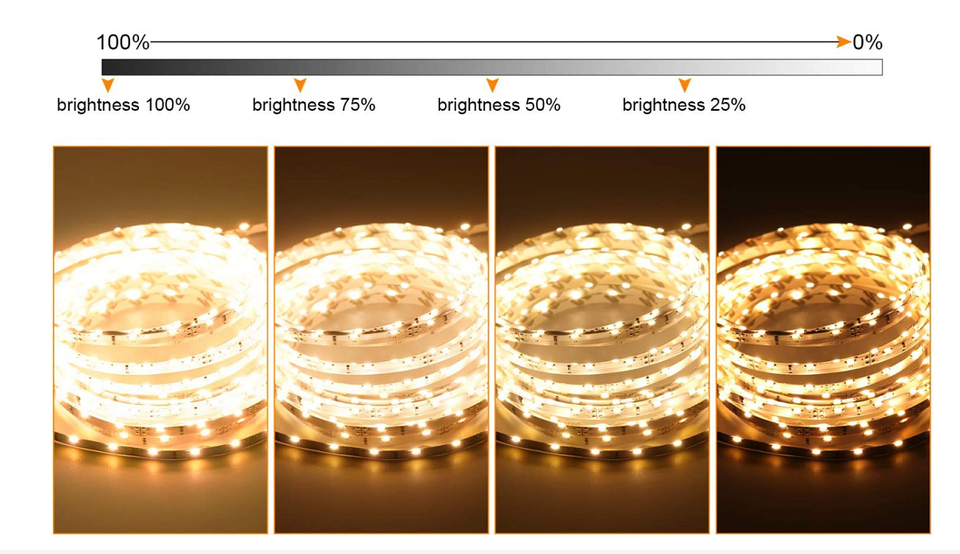This screenshot has width=960, height=554.
Task: Click the thin arrow line above gradient
Action: click(x=493, y=42)
